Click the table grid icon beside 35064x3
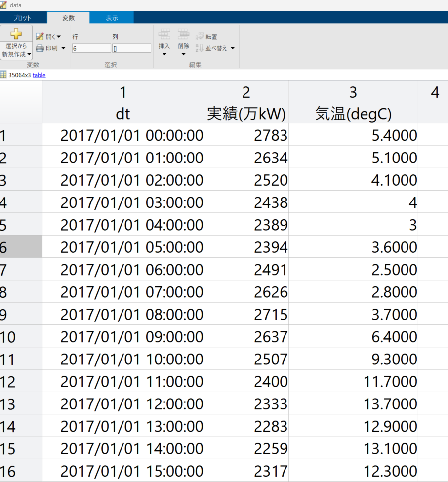Screen dimensions: 448x482 3,75
